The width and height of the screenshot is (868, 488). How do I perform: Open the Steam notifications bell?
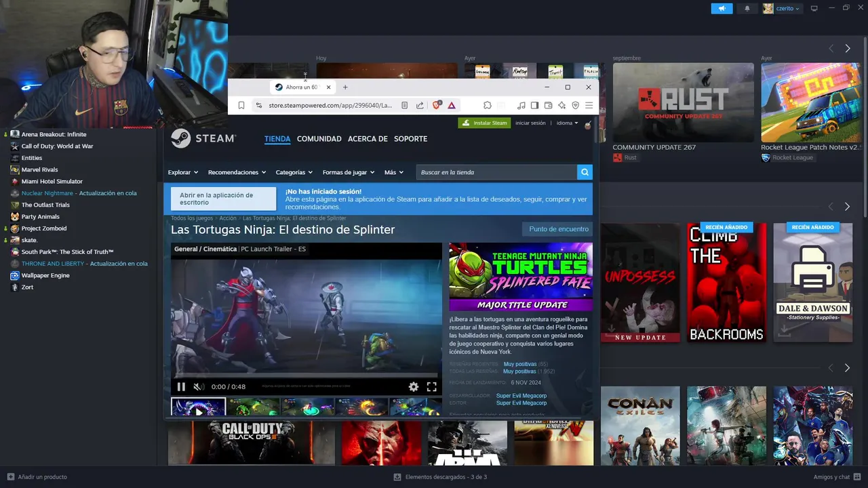(x=747, y=8)
